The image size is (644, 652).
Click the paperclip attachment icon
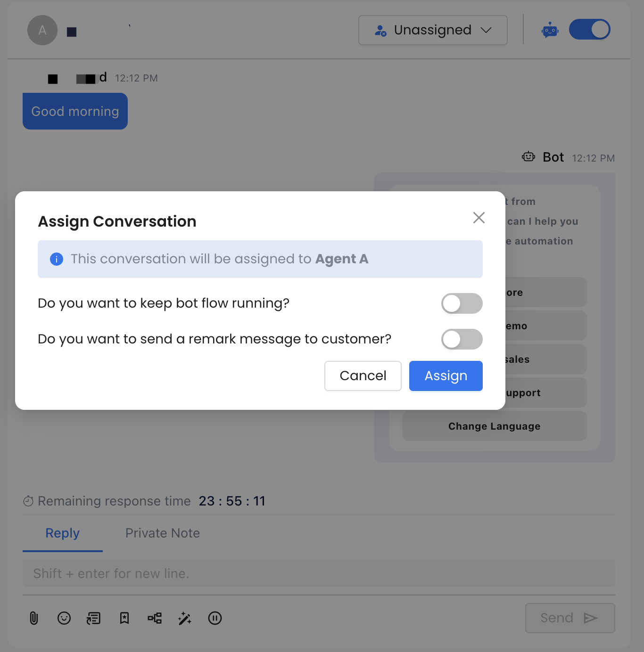(x=34, y=618)
